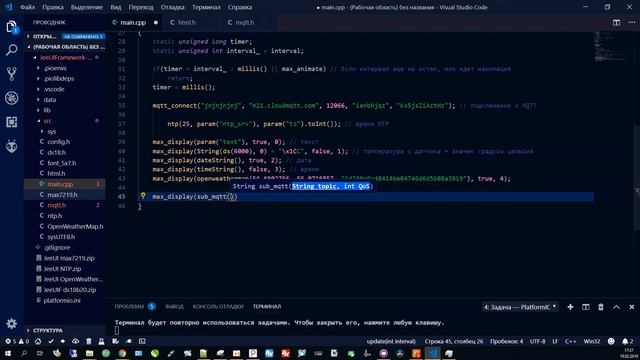
Task: Open the Explorer view in activity bar
Action: 11,27
